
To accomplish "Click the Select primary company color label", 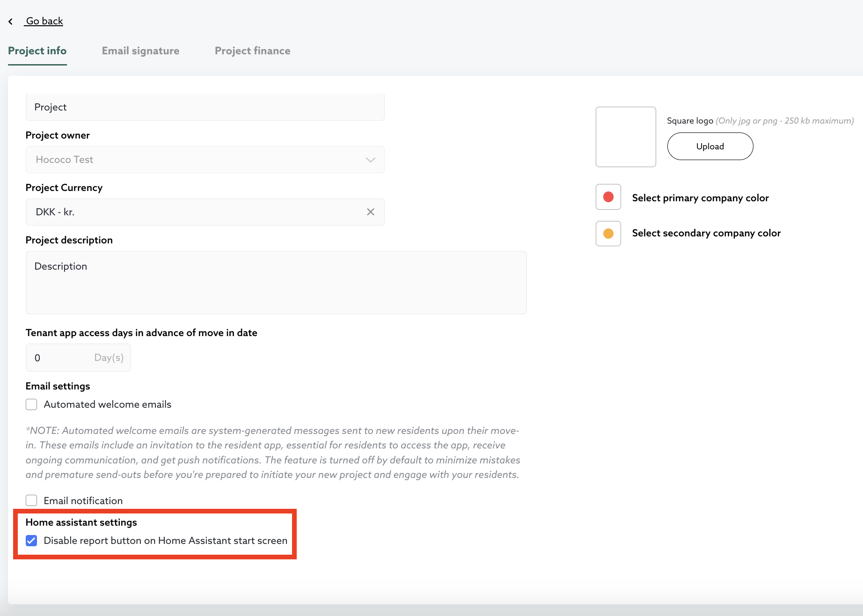I will [x=700, y=198].
